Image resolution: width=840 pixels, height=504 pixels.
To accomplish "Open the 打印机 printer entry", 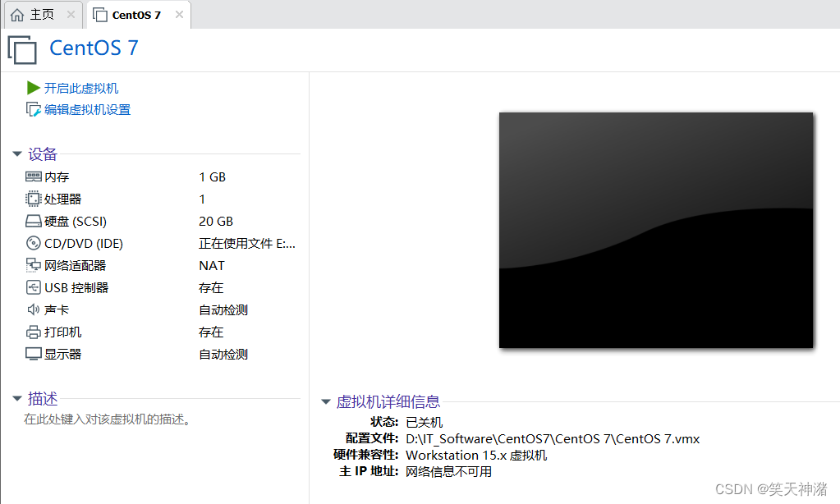I will pyautogui.click(x=62, y=332).
